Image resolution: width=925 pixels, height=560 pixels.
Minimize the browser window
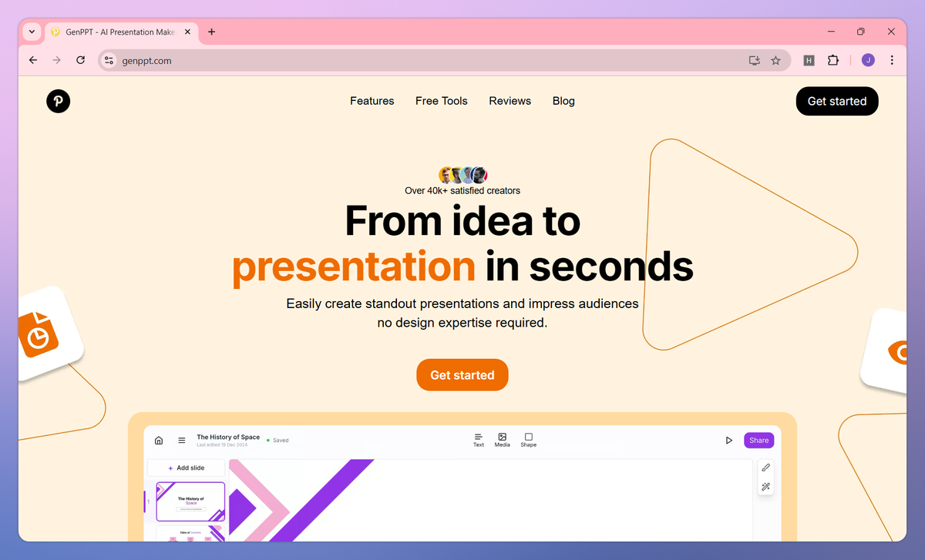pyautogui.click(x=832, y=32)
